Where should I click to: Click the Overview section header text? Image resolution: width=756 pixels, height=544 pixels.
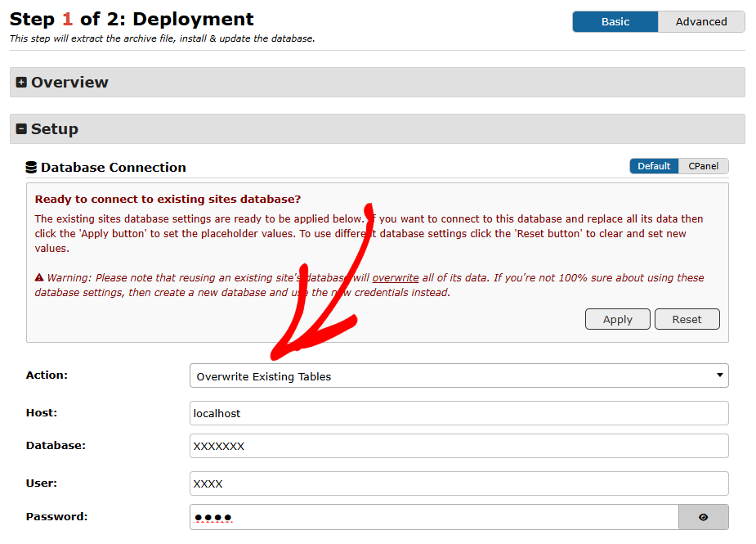(70, 83)
